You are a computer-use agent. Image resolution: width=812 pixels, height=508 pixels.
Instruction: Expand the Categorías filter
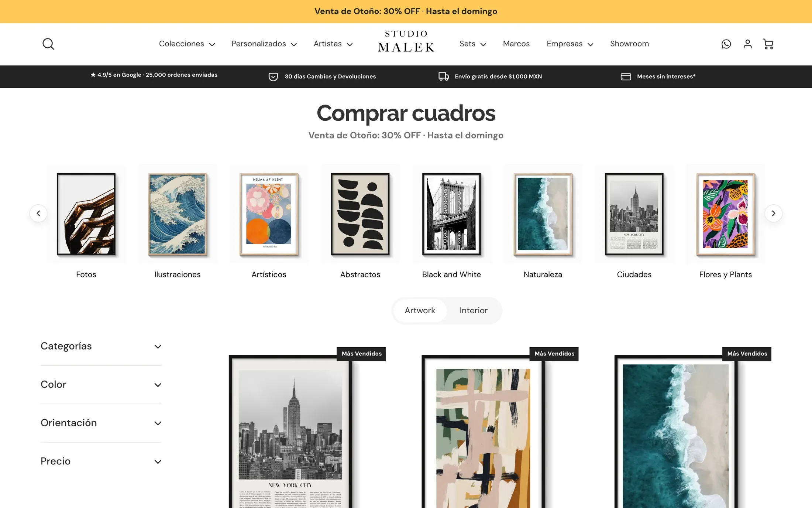[x=101, y=346]
